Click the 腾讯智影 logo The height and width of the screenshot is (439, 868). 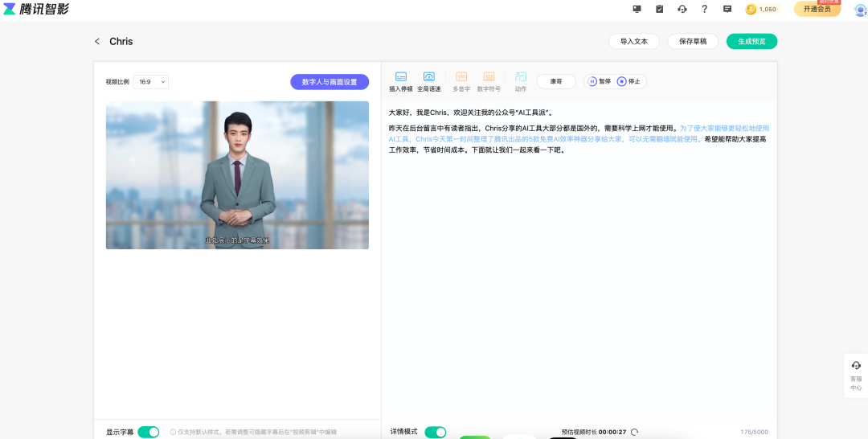click(36, 9)
